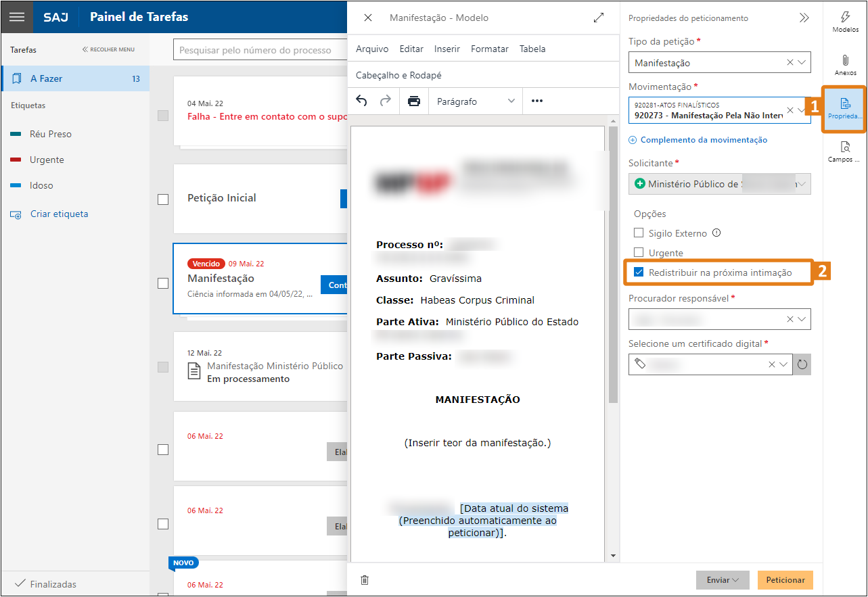The image size is (868, 597).
Task: Open the Anexos attachments panel
Action: tap(845, 65)
